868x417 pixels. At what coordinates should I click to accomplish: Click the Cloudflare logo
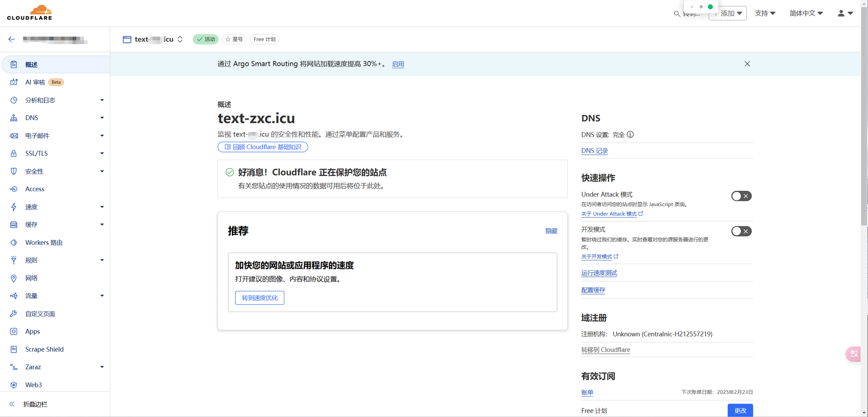(30, 13)
